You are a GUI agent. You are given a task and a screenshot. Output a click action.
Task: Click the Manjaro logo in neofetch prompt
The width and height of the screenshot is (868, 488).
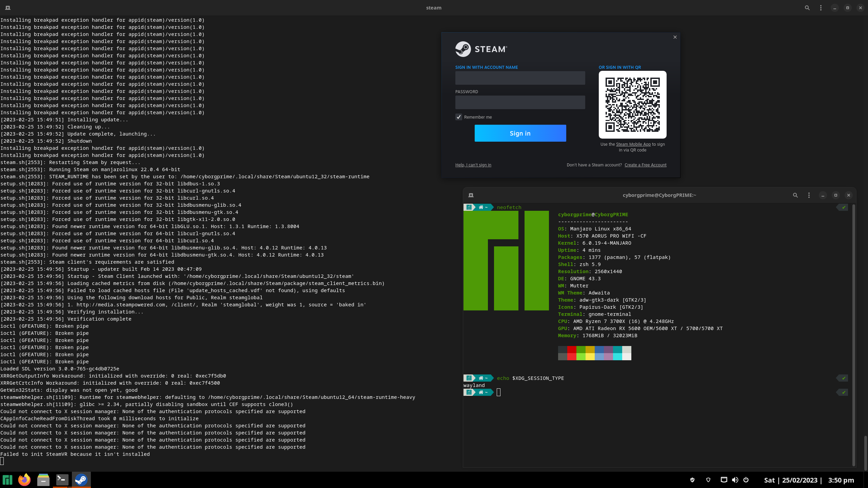469,207
